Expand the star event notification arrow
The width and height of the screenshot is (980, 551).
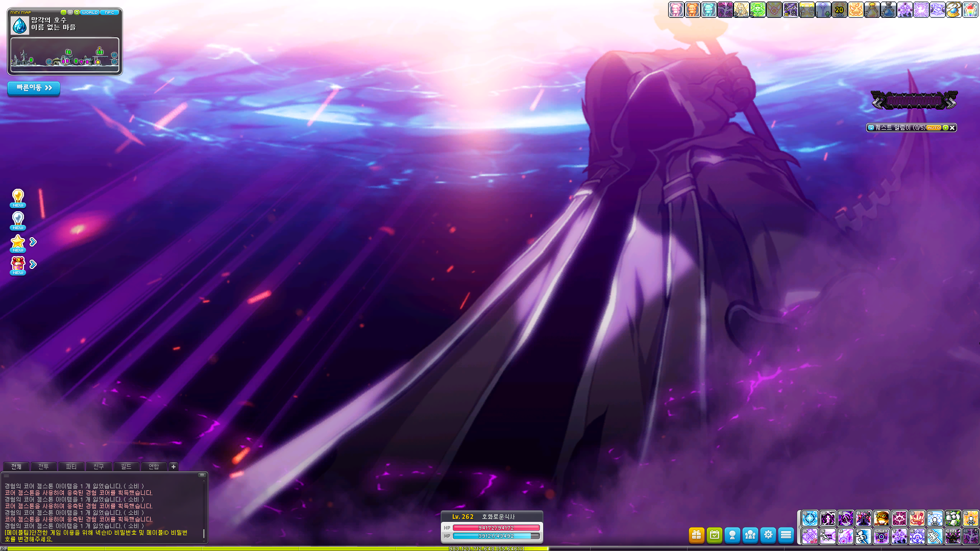click(33, 242)
